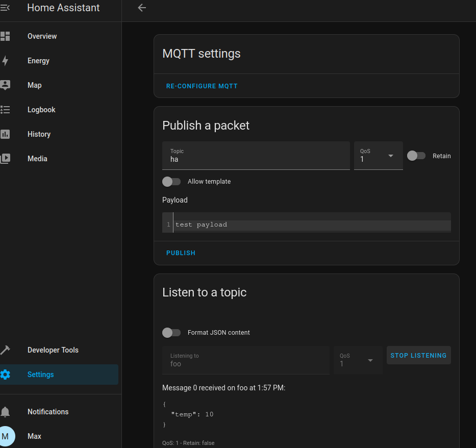Click the Map person icon

point(5,85)
